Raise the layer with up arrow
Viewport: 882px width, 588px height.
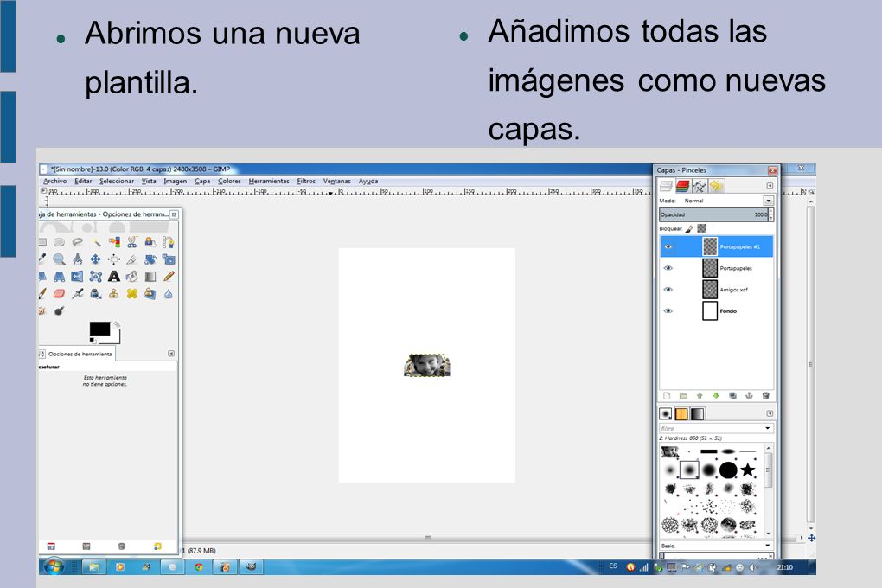click(x=700, y=395)
